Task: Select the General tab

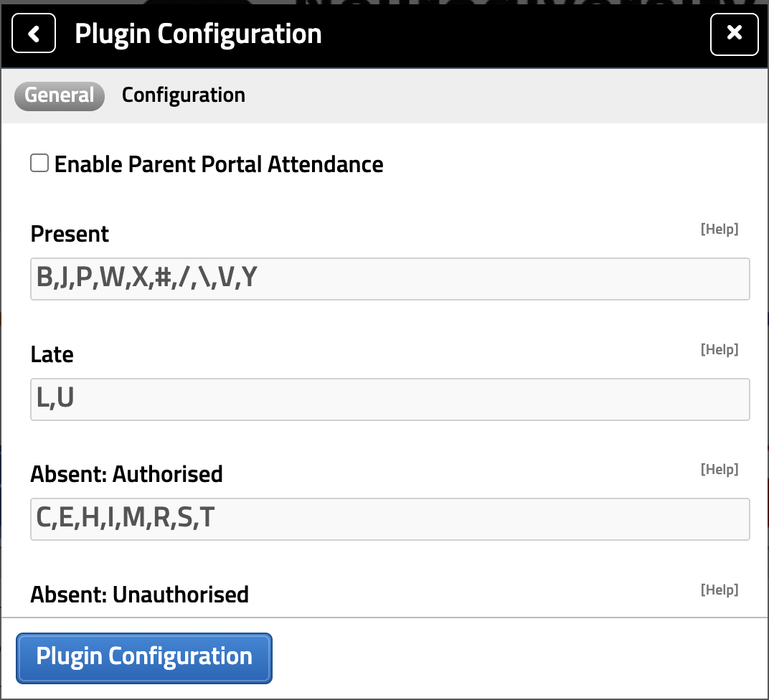Action: pos(59,95)
